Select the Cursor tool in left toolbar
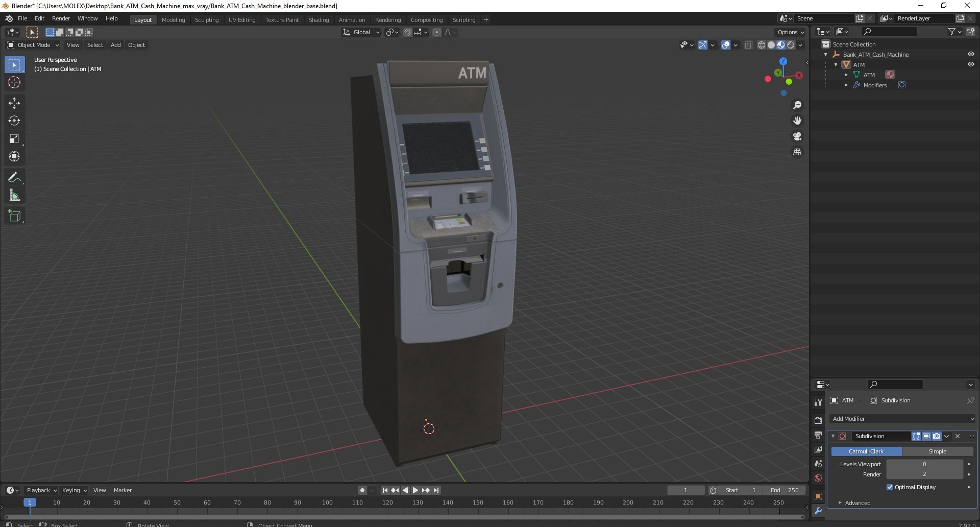This screenshot has height=527, width=980. 14,82
